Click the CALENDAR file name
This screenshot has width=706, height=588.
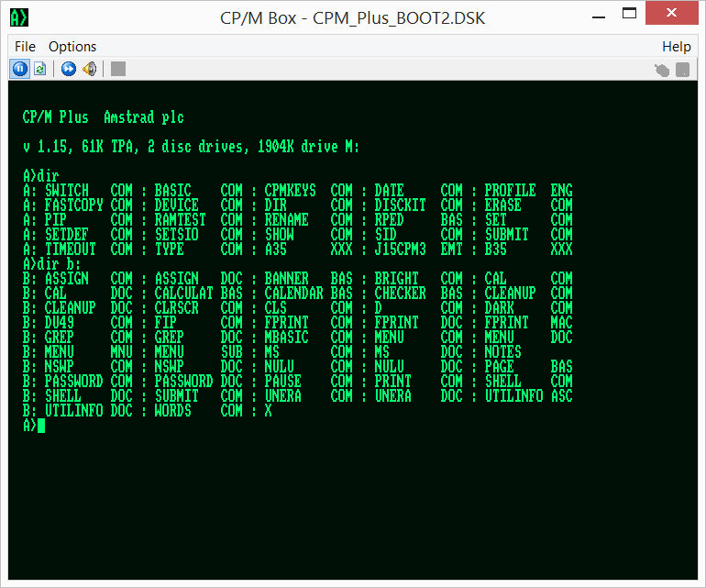click(294, 293)
